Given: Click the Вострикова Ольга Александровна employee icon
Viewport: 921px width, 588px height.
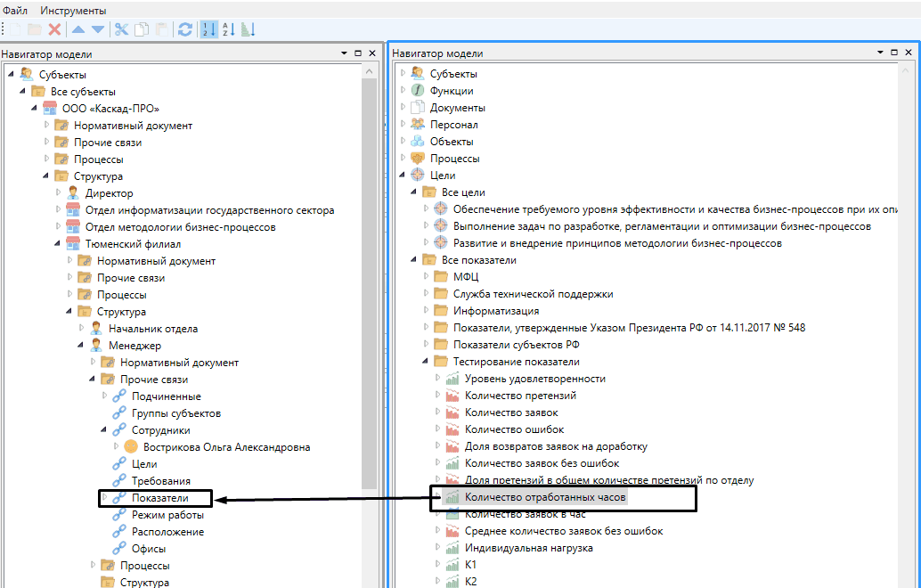Looking at the screenshot, I should (x=131, y=446).
